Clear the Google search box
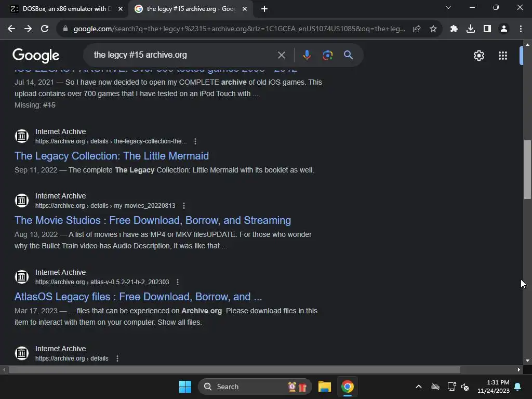Image resolution: width=532 pixels, height=399 pixels. [x=281, y=55]
